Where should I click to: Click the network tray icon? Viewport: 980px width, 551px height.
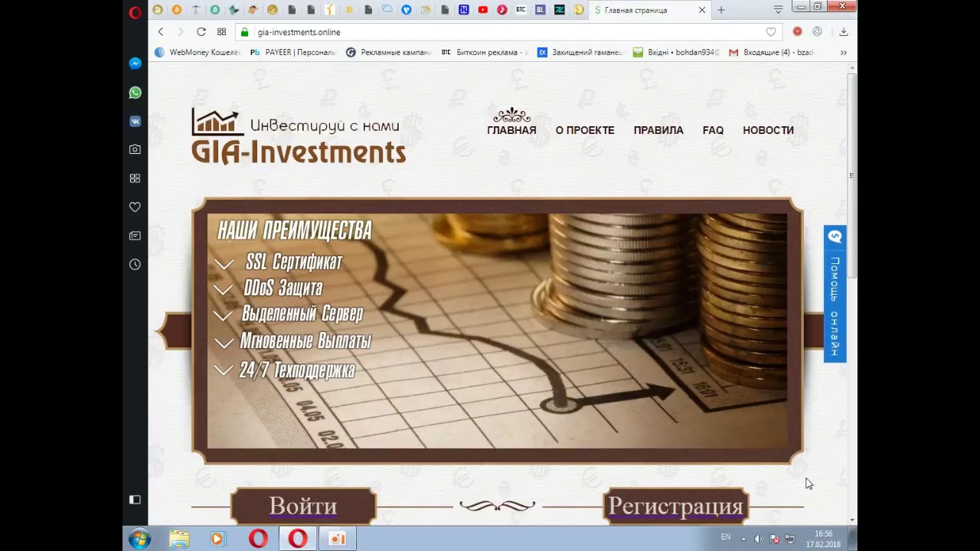[x=790, y=539]
